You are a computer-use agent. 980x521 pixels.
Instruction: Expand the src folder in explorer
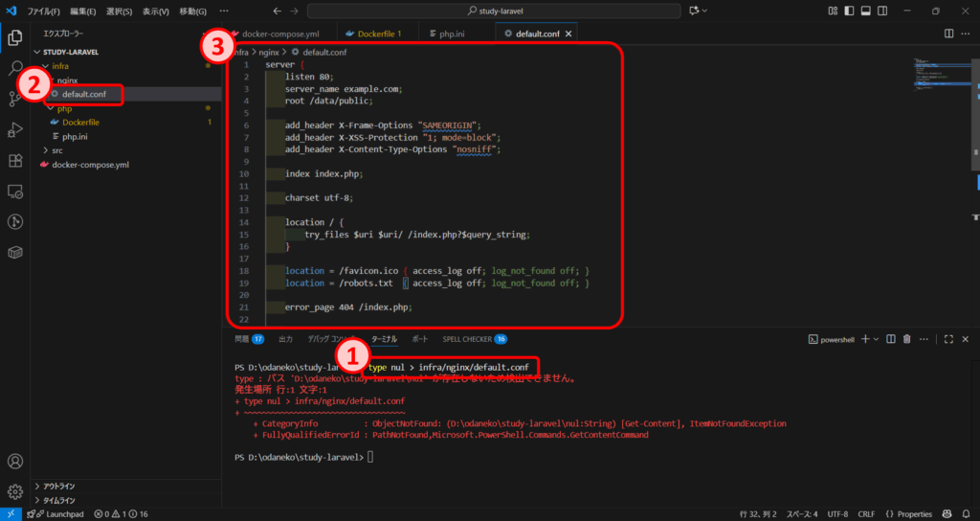tap(57, 150)
